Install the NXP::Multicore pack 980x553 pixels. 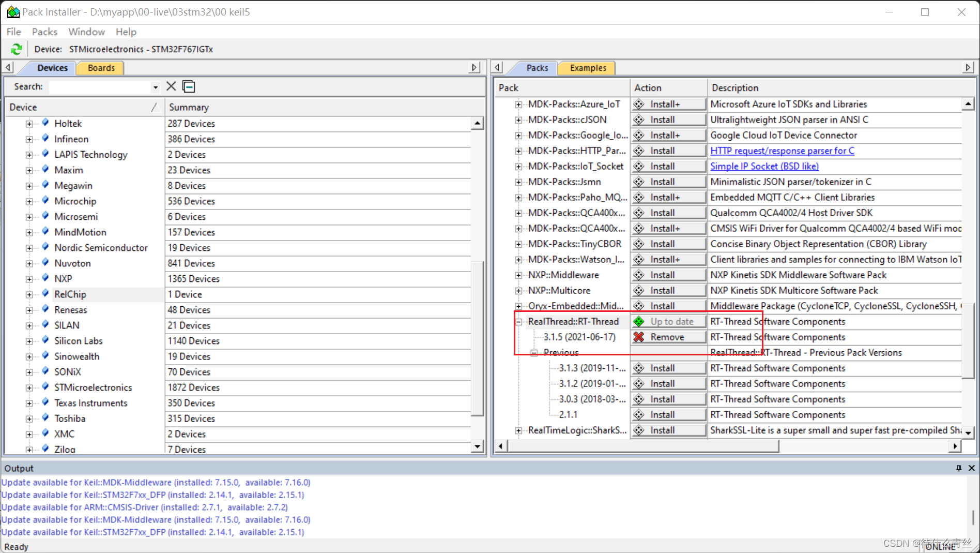[x=669, y=290]
